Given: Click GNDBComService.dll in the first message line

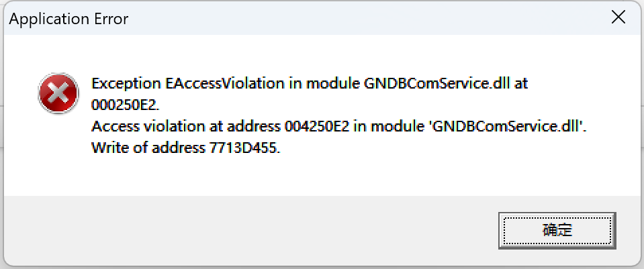Looking at the screenshot, I should pyautogui.click(x=436, y=84).
